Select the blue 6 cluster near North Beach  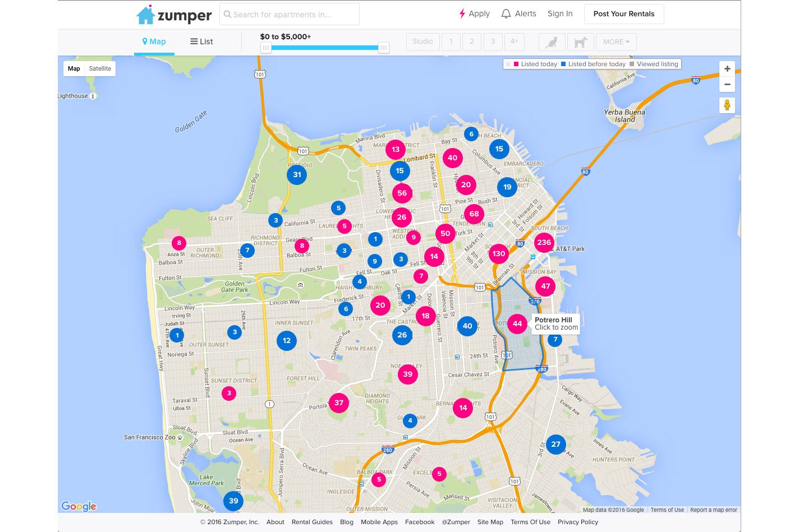click(x=471, y=133)
